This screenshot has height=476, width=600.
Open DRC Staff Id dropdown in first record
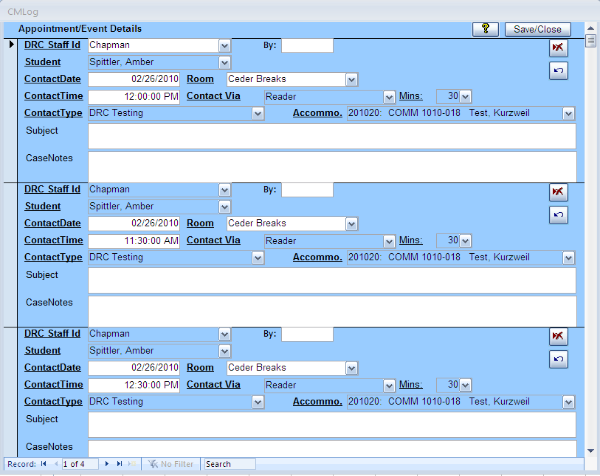coord(224,46)
